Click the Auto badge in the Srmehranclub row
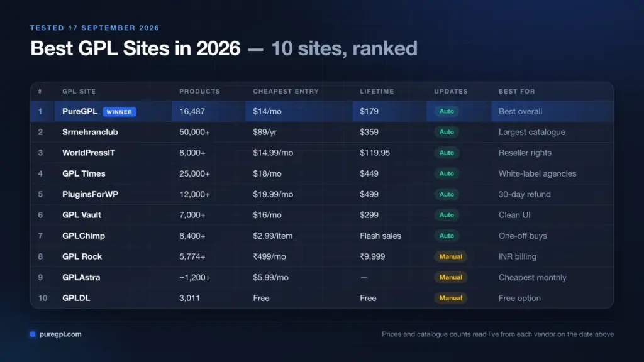This screenshot has height=362, width=644. click(x=447, y=132)
